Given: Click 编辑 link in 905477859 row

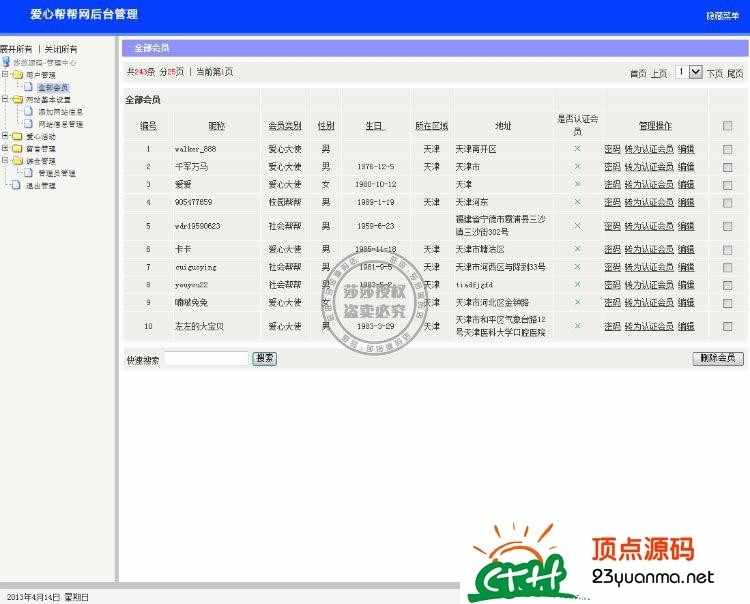Looking at the screenshot, I should coord(686,202).
